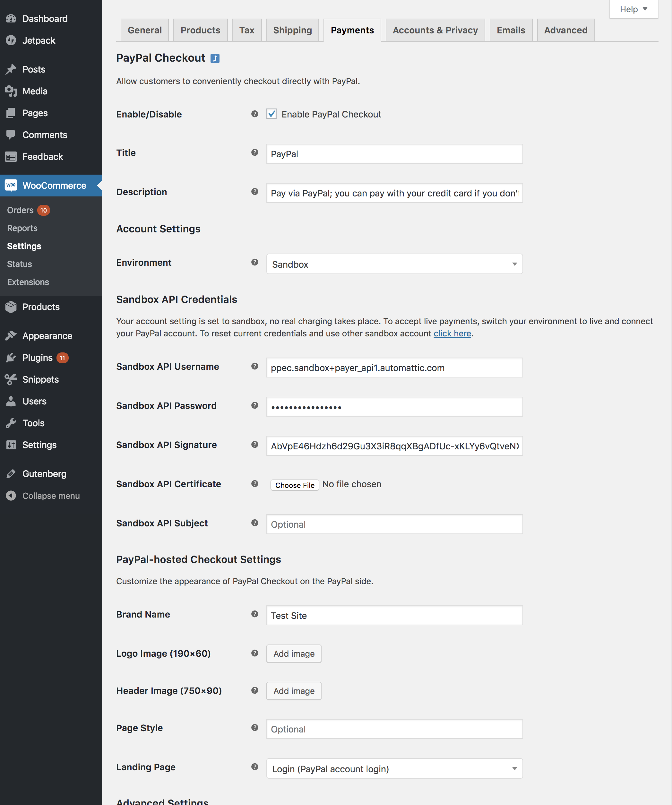The width and height of the screenshot is (672, 805).
Task: Click the WooCommerce Woo logo icon
Action: [11, 186]
